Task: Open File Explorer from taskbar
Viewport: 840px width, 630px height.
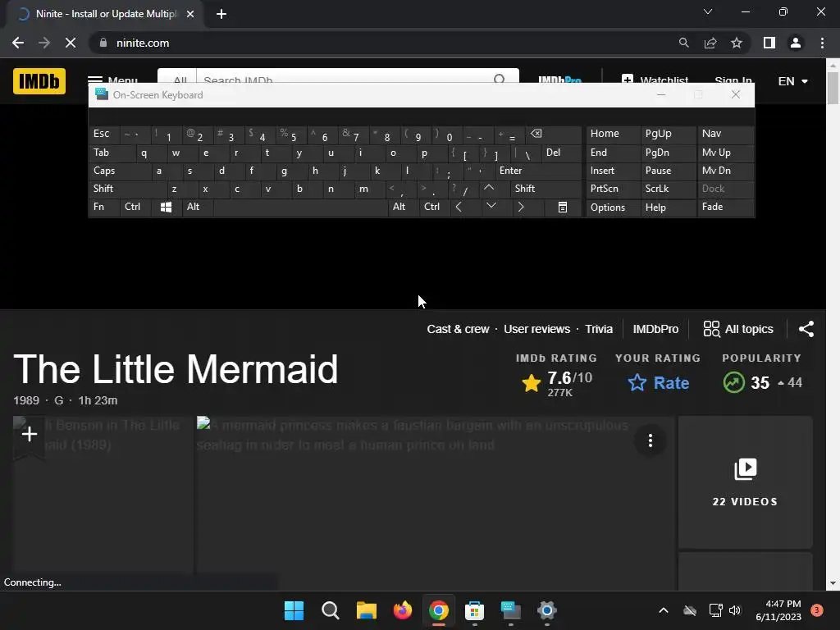Action: click(x=367, y=610)
